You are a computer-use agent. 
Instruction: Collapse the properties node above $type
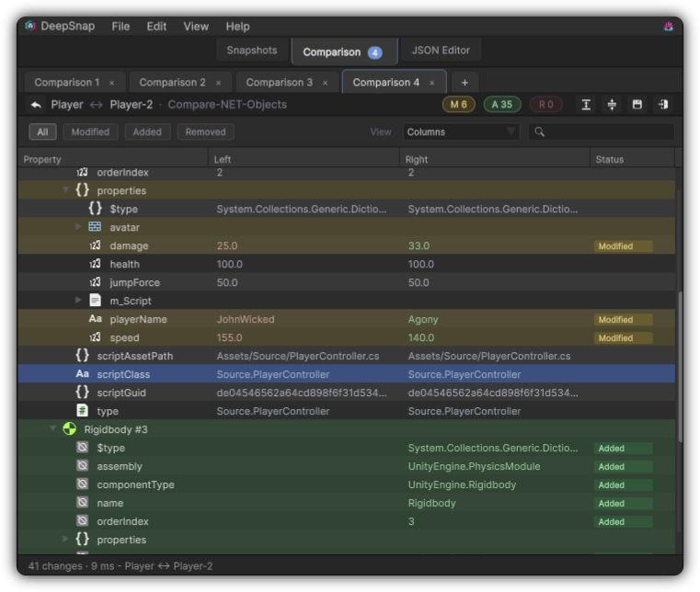[x=65, y=189]
